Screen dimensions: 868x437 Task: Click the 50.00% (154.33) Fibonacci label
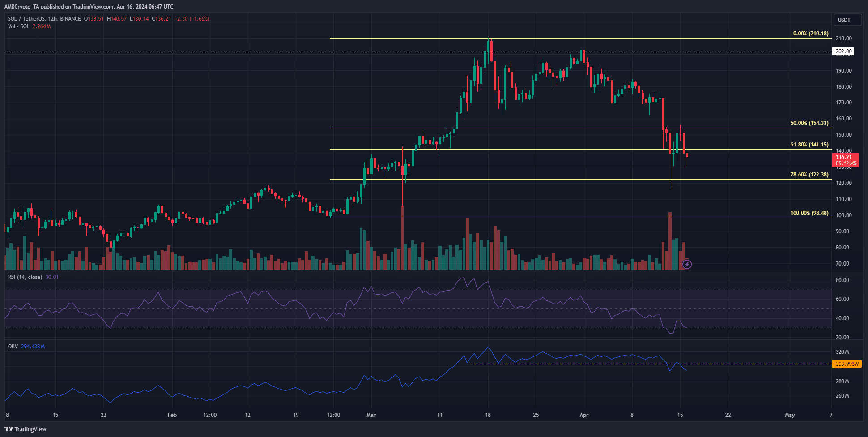coord(809,123)
